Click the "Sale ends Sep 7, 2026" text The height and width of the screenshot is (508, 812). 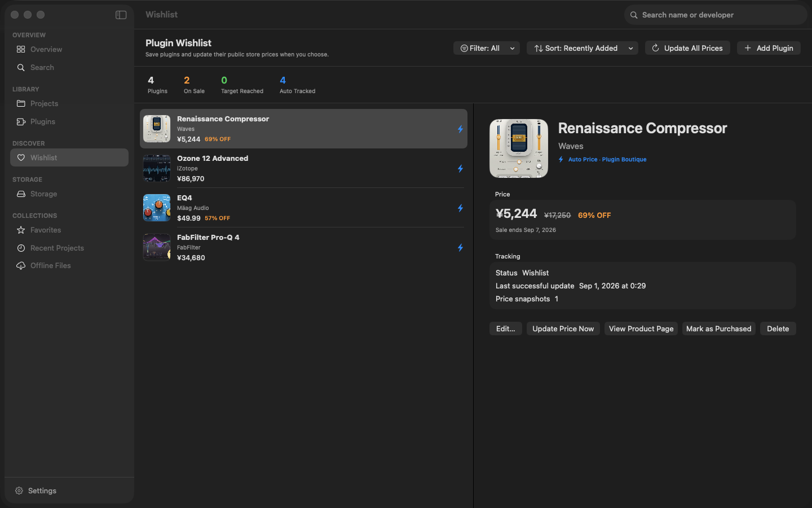526,230
